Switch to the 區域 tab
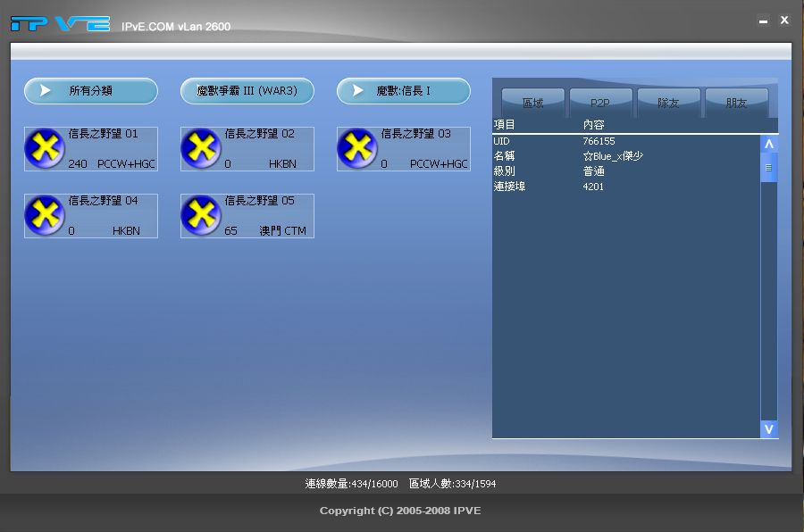Image resolution: width=804 pixels, height=532 pixels. 532,103
